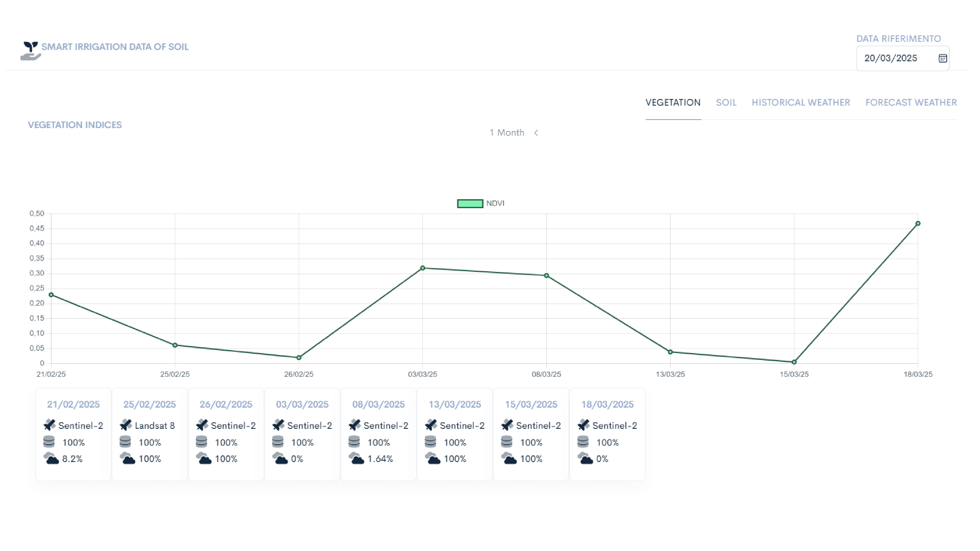Click the 18/03/25 data point on chart
Screen dimensions: 980x551
click(918, 224)
